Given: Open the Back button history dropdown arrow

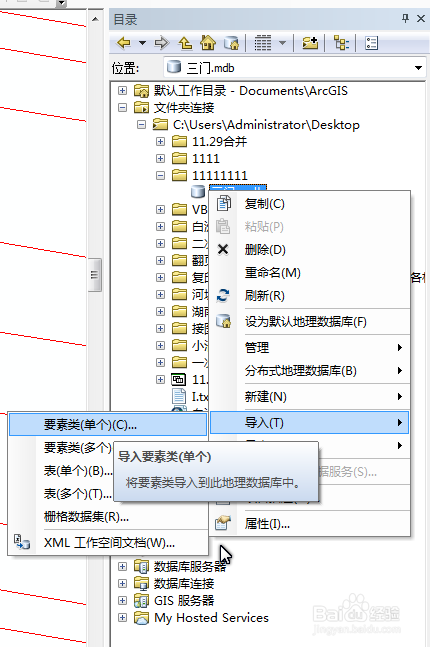Looking at the screenshot, I should click(142, 43).
